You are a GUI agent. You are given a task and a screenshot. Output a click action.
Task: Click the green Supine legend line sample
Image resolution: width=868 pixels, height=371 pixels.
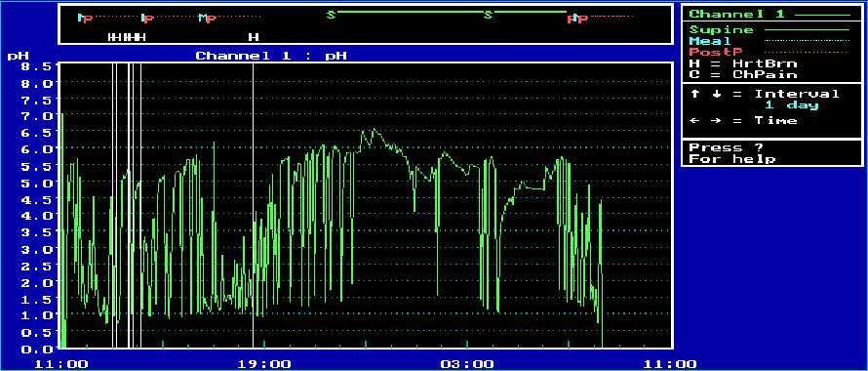807,29
